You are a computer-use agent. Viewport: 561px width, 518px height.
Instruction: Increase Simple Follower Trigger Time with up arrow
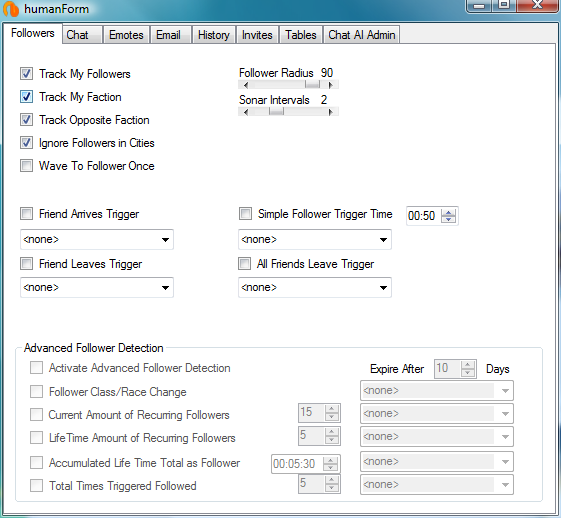click(x=448, y=212)
